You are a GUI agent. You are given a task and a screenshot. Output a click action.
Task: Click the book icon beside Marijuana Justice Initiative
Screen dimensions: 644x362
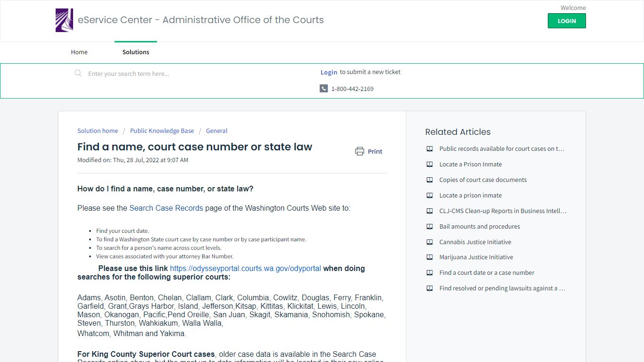tap(429, 257)
